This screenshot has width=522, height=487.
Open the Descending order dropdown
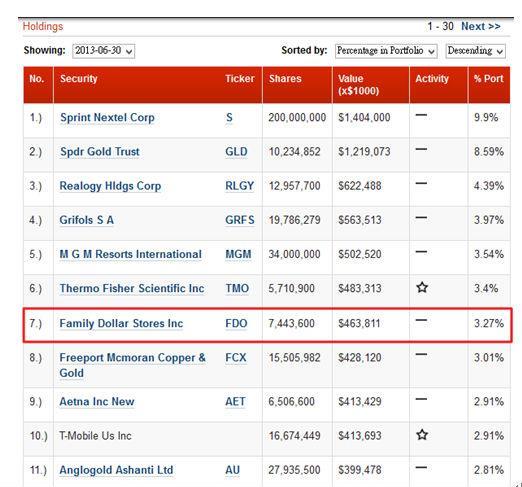coord(475,51)
